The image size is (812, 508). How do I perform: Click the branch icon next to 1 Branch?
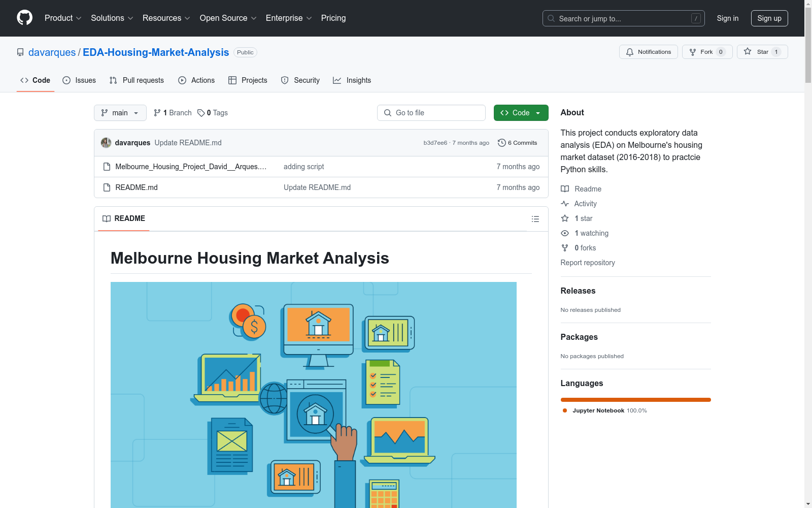pyautogui.click(x=157, y=113)
